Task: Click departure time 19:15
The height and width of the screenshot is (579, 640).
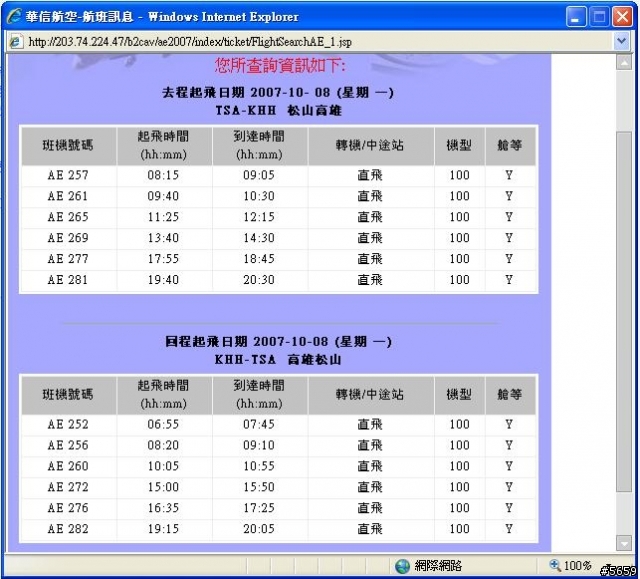Action: (163, 529)
